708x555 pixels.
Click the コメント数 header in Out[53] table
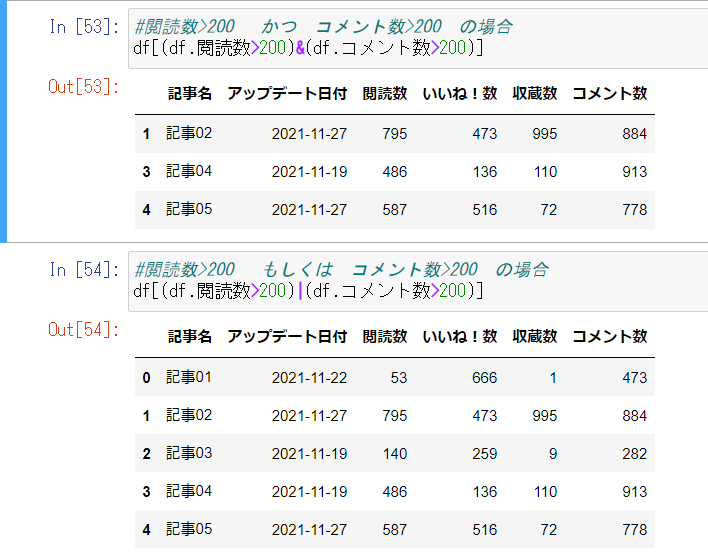point(609,94)
